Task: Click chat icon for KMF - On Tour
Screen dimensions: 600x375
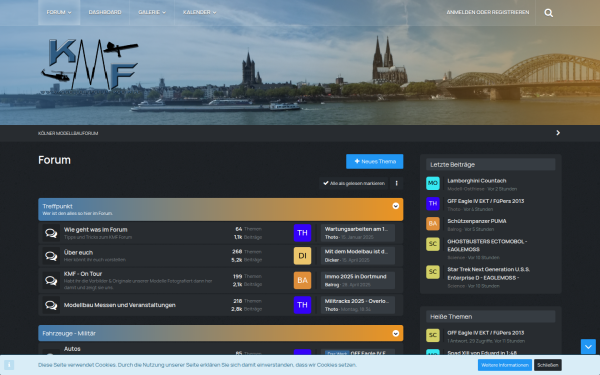Action: [x=51, y=280]
